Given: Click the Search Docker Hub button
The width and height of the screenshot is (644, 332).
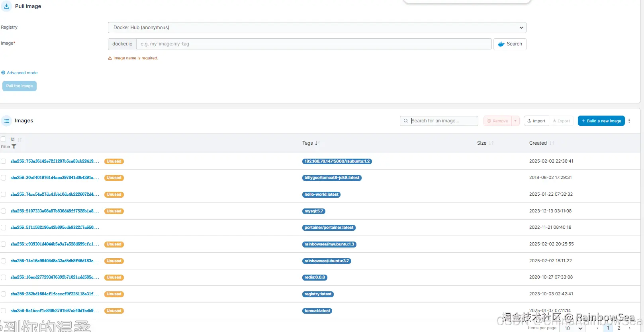Looking at the screenshot, I should (510, 44).
